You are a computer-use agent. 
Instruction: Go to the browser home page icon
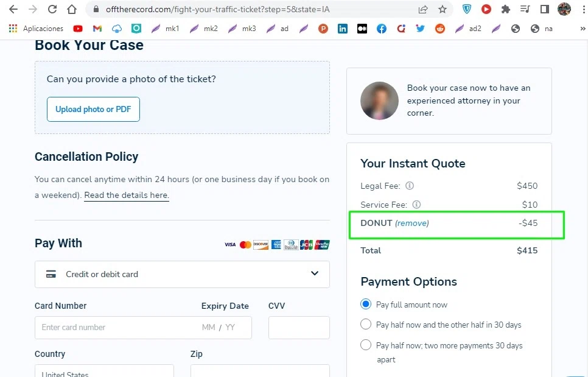(72, 9)
